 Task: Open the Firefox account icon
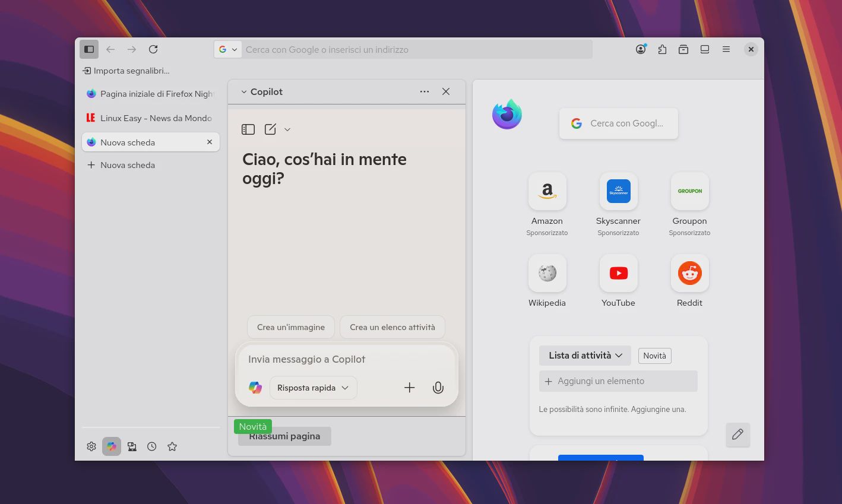(641, 49)
